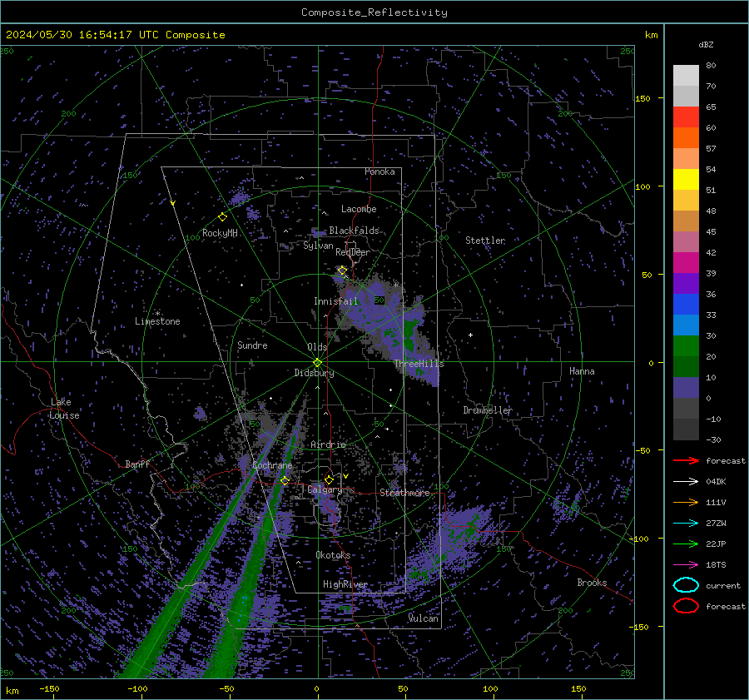Click the Okotoks town label
This screenshot has height=700, width=749.
click(x=333, y=555)
